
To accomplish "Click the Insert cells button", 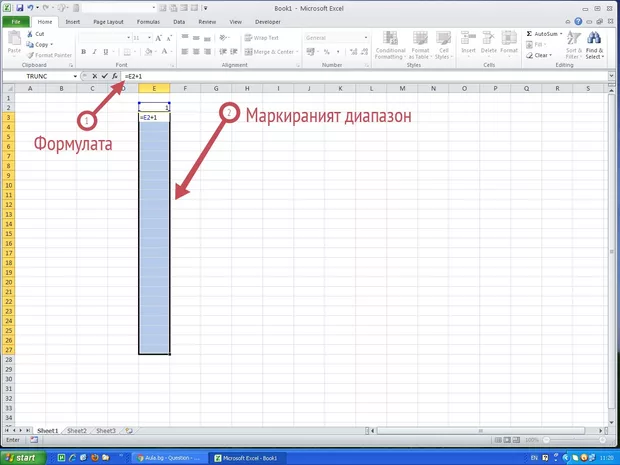I will coord(468,44).
